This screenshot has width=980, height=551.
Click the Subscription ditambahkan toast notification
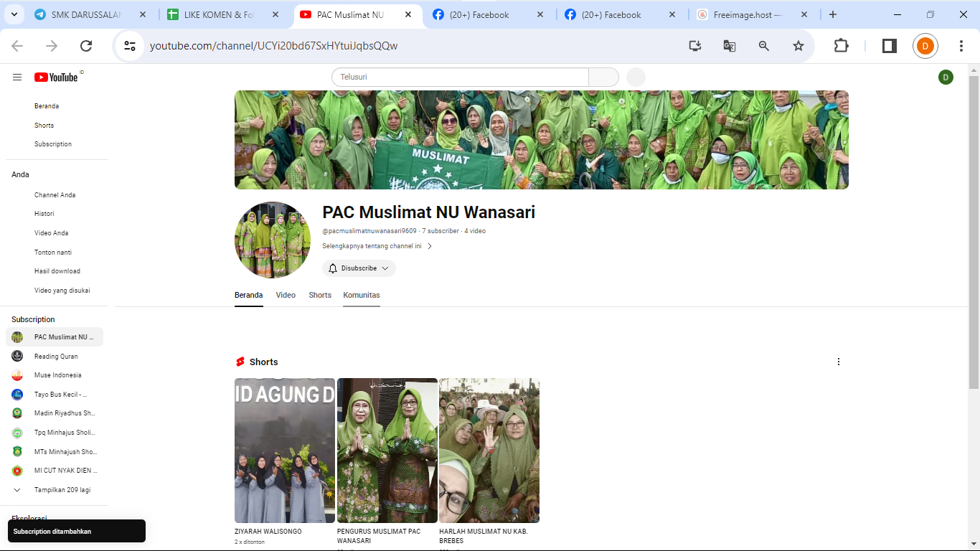(x=77, y=531)
